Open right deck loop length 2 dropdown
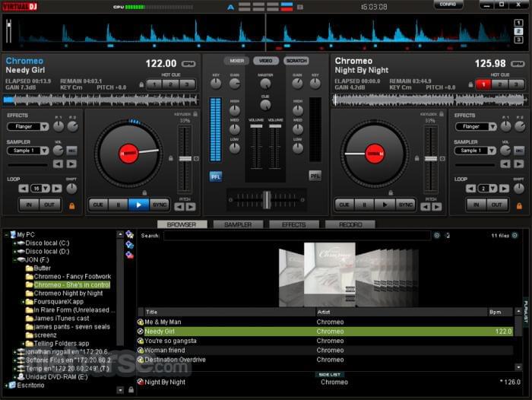The width and height of the screenshot is (532, 400). [x=493, y=188]
